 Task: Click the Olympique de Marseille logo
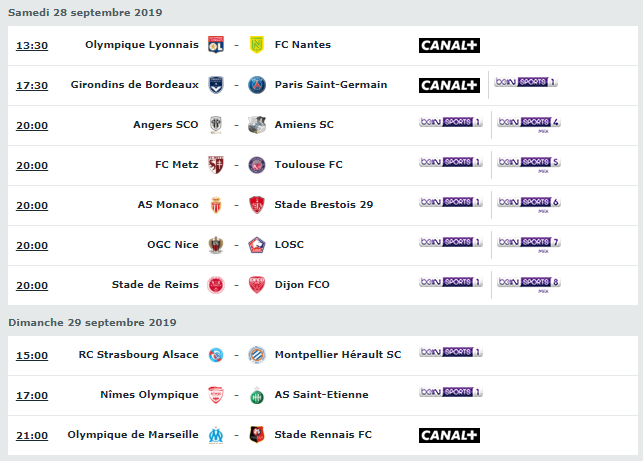216,435
